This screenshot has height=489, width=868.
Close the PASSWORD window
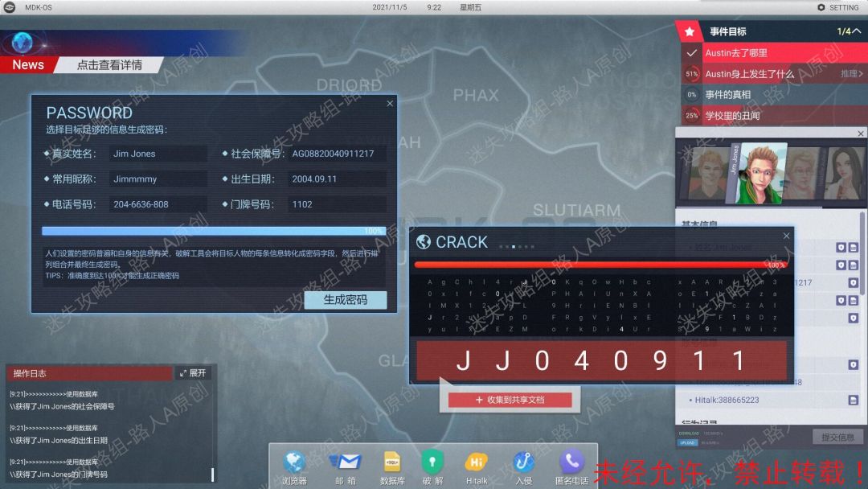[390, 104]
